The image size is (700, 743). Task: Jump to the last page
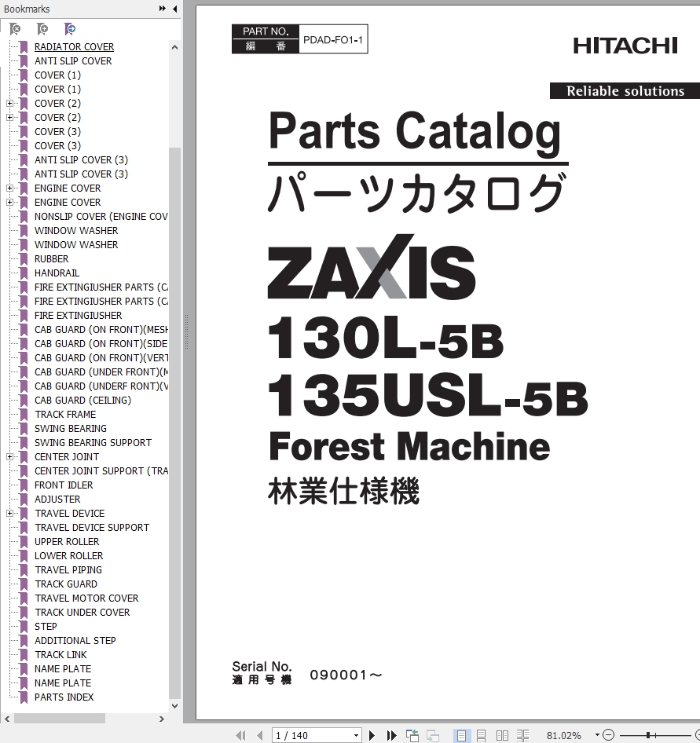pos(391,735)
